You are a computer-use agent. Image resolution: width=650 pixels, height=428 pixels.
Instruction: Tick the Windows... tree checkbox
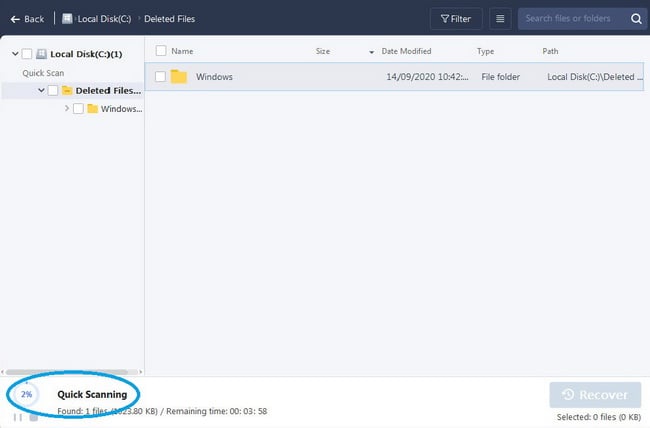pyautogui.click(x=78, y=109)
